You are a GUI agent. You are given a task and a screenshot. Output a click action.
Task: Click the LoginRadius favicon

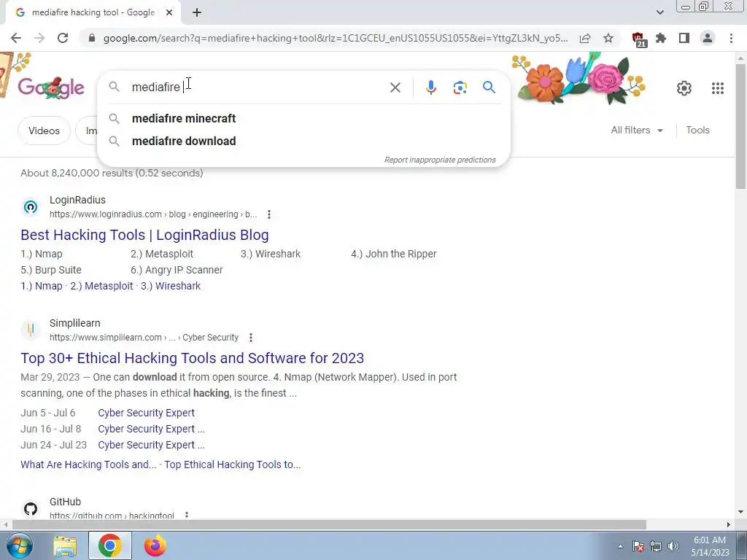31,207
